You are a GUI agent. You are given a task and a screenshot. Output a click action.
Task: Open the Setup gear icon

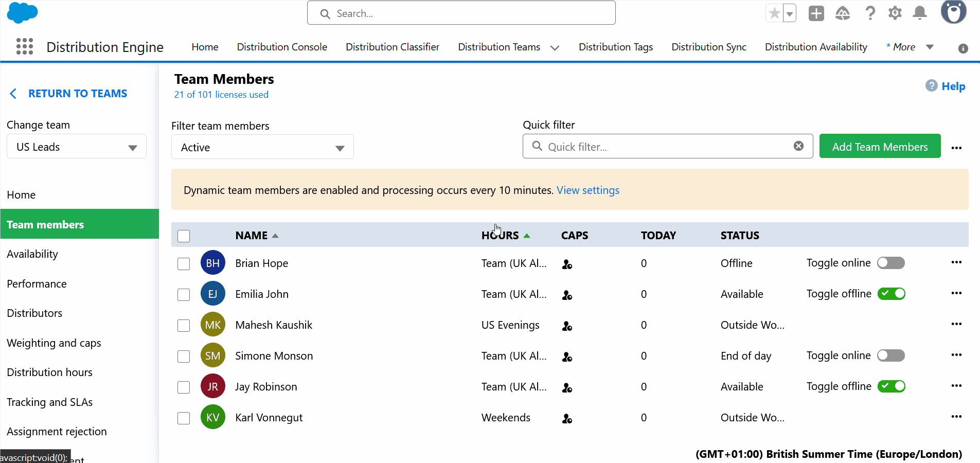(895, 13)
